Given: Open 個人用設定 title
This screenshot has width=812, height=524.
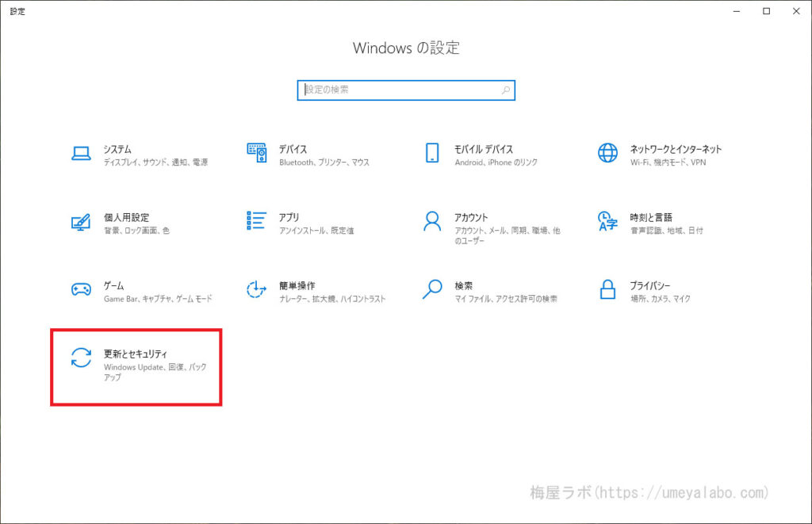Looking at the screenshot, I should point(126,217).
